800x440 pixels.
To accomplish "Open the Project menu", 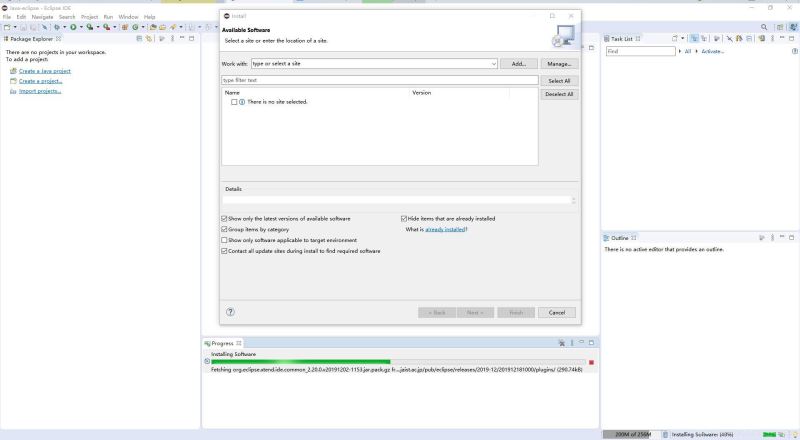I will [x=89, y=17].
